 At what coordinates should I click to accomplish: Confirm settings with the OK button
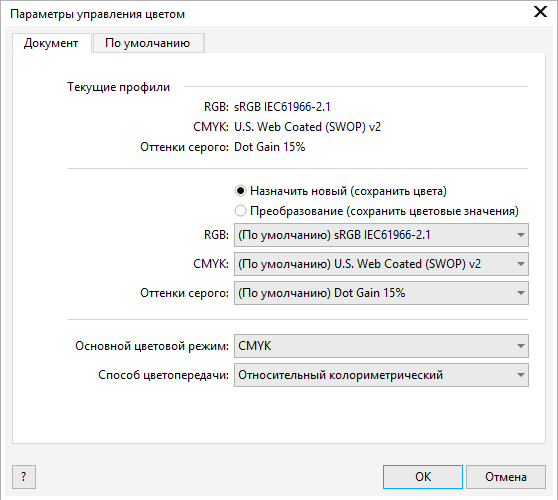tap(423, 477)
